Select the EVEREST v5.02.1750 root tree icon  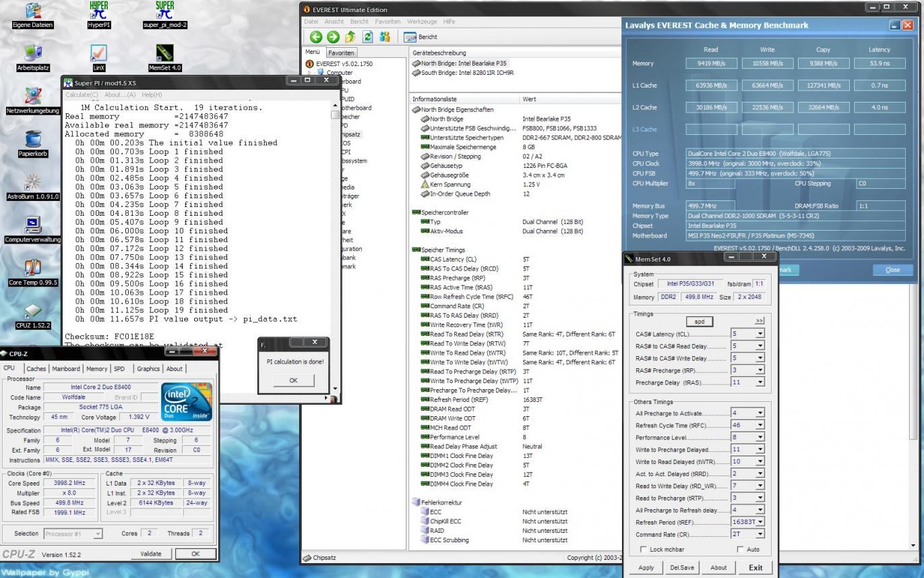(x=310, y=63)
